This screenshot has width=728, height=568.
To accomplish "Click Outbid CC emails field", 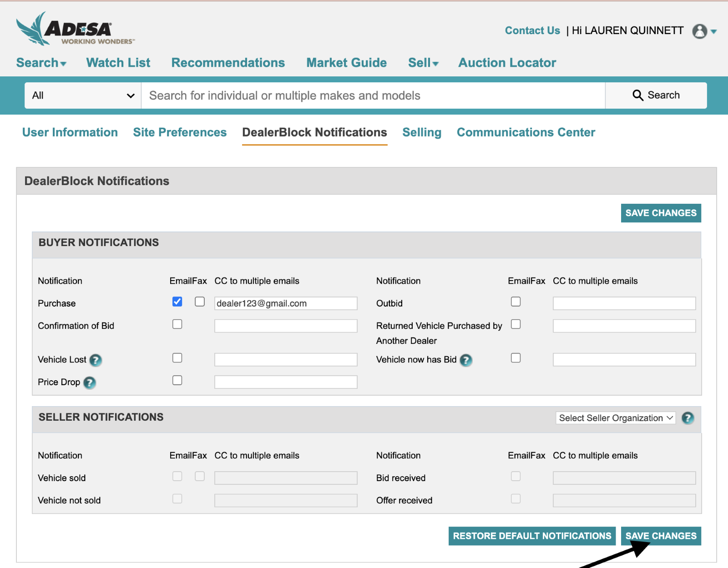I will 624,303.
